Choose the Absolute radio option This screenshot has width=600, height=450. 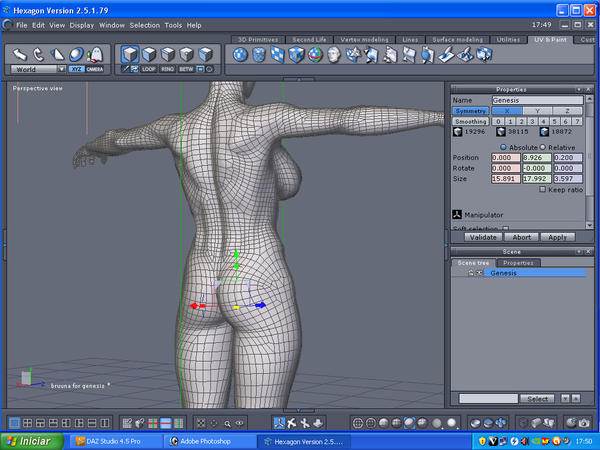tap(502, 146)
